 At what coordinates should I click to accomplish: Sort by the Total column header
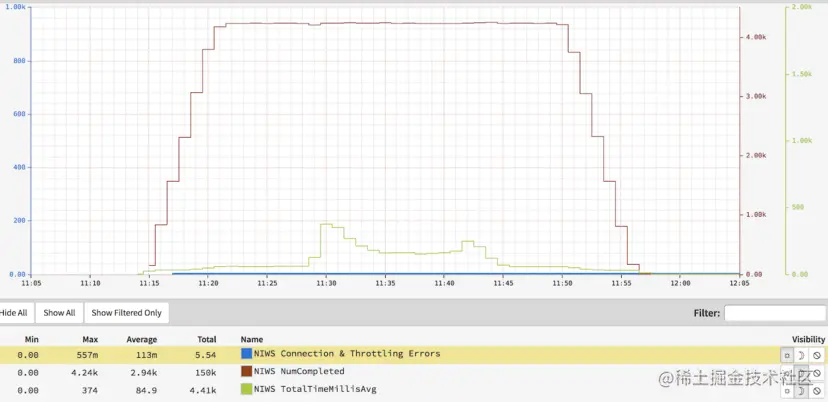206,339
